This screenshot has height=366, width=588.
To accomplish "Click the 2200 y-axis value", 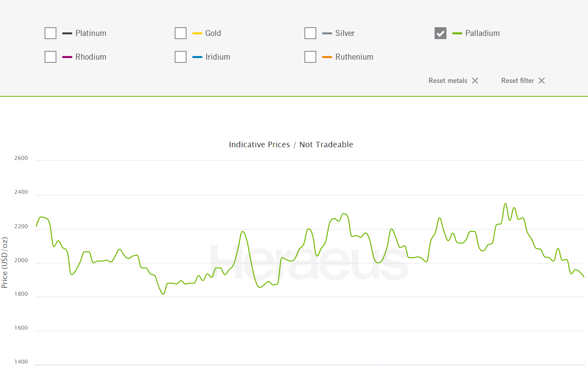I will pos(21,226).
